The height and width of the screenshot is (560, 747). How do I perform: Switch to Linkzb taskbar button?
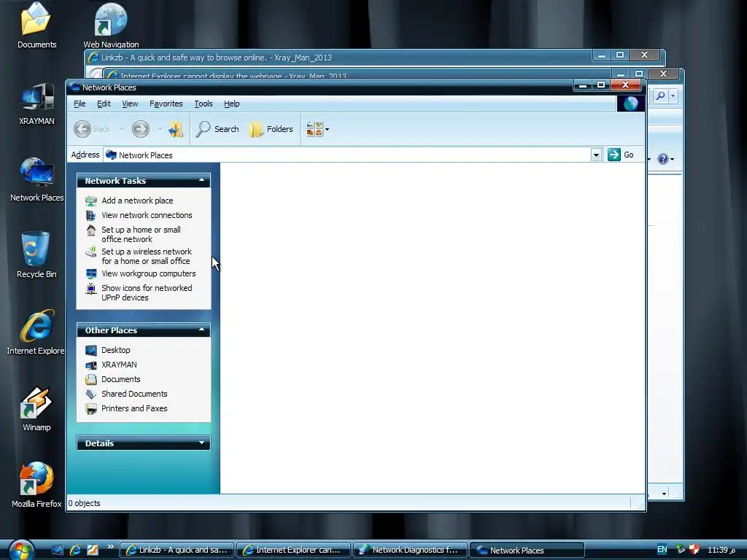coord(177,550)
